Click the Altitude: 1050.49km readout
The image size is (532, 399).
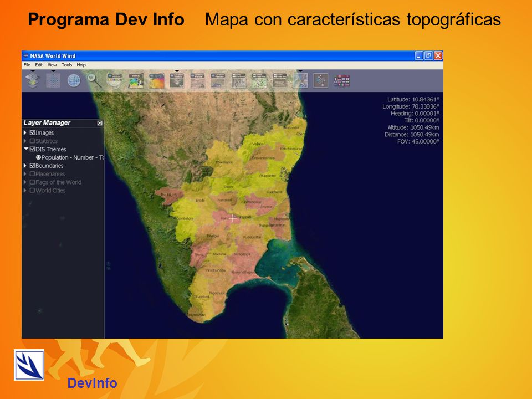[x=413, y=127]
